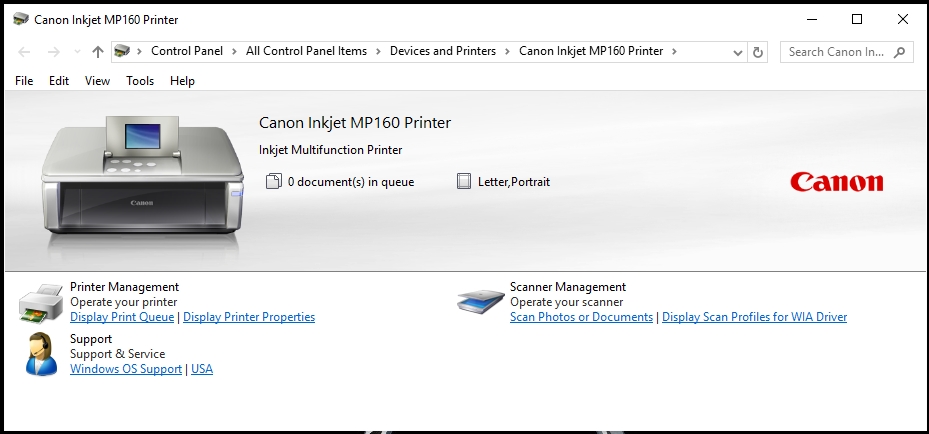Viewport: 929px width, 434px height.
Task: Go up one level with Up arrow
Action: coord(98,52)
